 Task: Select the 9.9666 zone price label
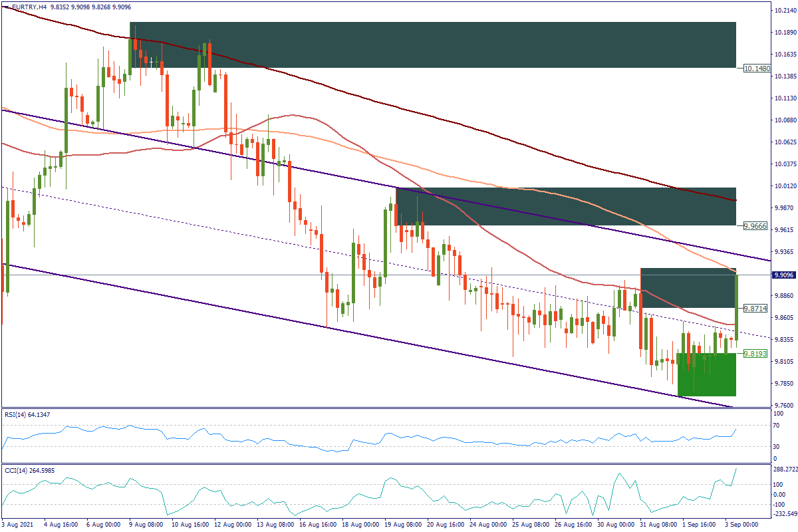tap(755, 226)
